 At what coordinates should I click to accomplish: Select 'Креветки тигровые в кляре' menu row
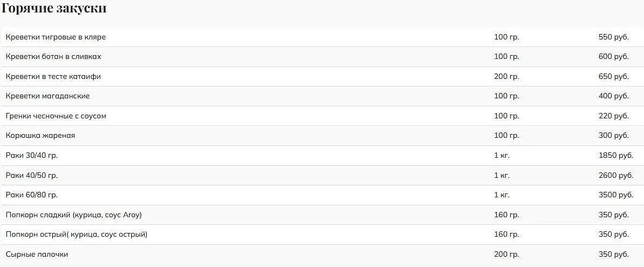(x=322, y=37)
